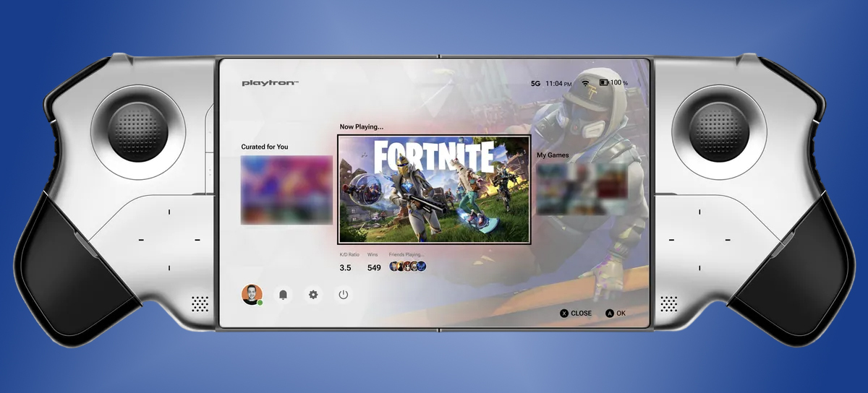Click the Wi-Fi status icon
This screenshot has height=393, width=868.
pyautogui.click(x=585, y=83)
